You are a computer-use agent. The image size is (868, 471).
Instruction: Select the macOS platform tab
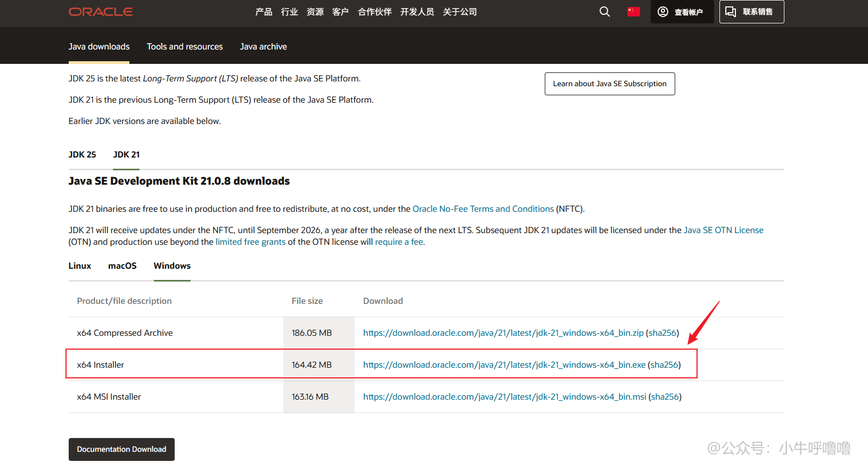coord(122,266)
